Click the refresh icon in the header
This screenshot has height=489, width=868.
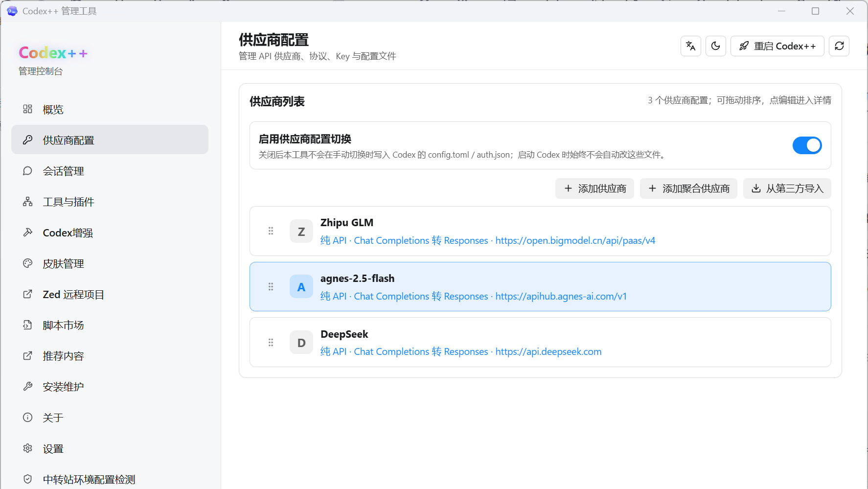839,46
